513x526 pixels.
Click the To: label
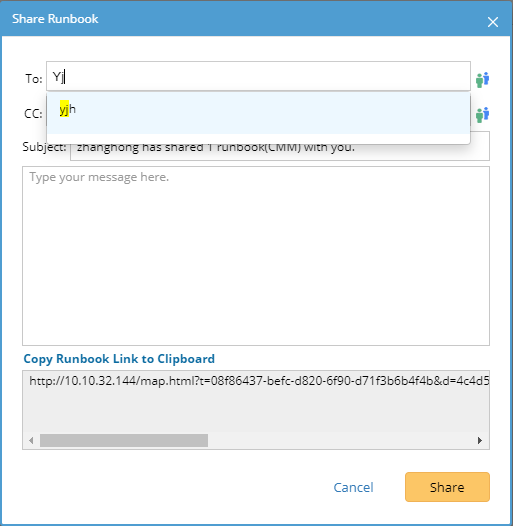coord(34,79)
